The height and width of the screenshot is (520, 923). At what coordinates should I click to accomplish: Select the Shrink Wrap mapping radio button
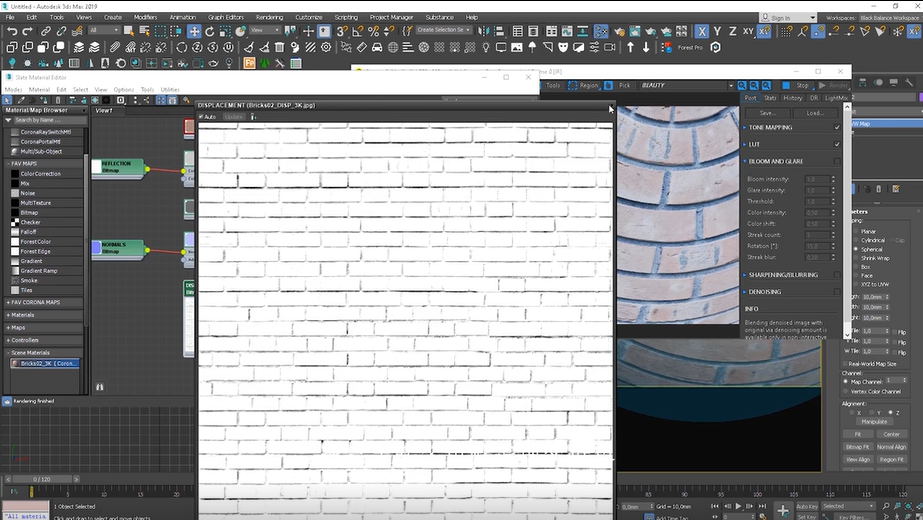[x=855, y=258]
